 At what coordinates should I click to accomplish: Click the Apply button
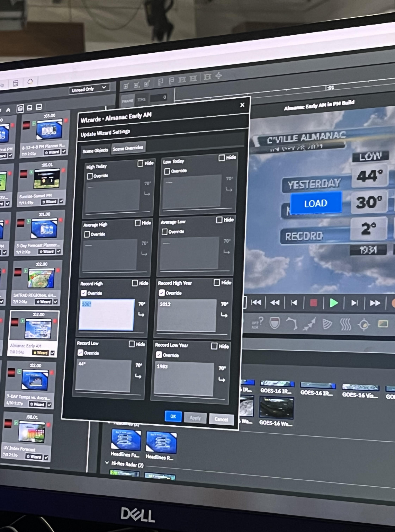click(195, 418)
